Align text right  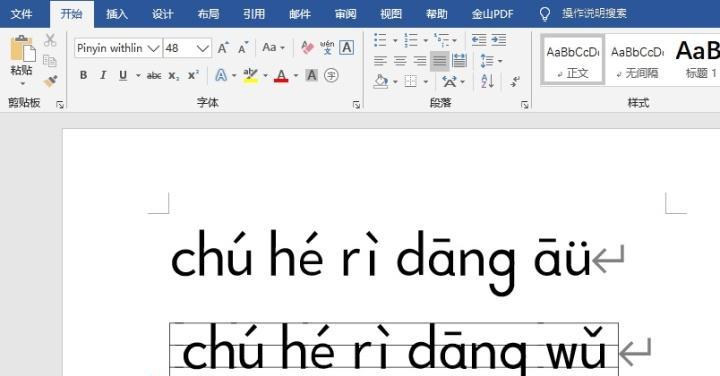[x=420, y=61]
